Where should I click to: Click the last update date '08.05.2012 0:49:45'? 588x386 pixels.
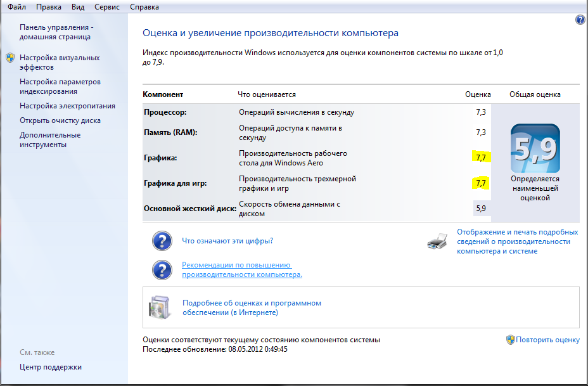coord(258,350)
